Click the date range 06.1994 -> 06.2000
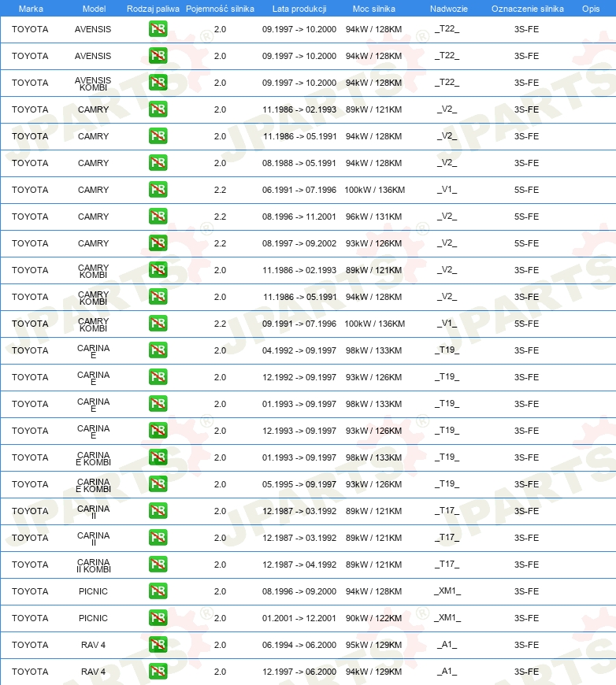 point(299,645)
